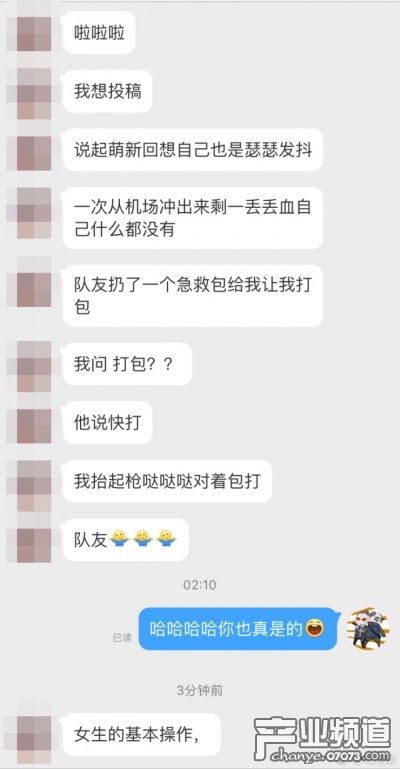Tap the user avatar beside the blue message

pos(368,628)
